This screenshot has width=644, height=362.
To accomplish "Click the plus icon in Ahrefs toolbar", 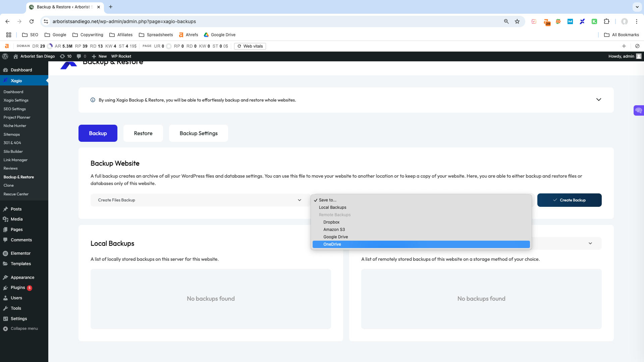I will click(624, 46).
